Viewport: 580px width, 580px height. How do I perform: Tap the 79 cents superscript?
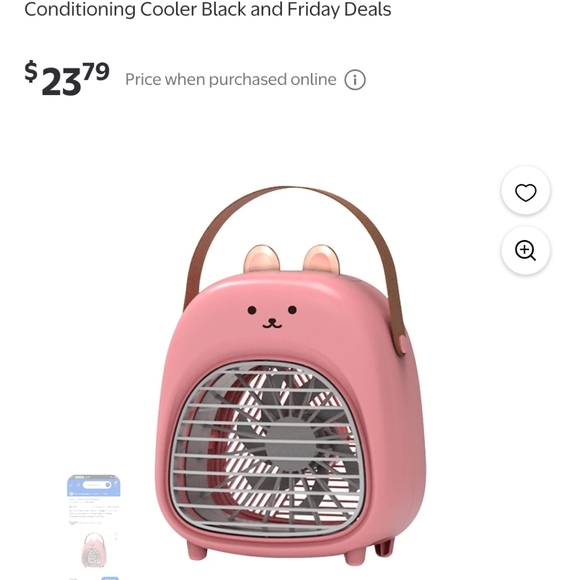pyautogui.click(x=96, y=71)
